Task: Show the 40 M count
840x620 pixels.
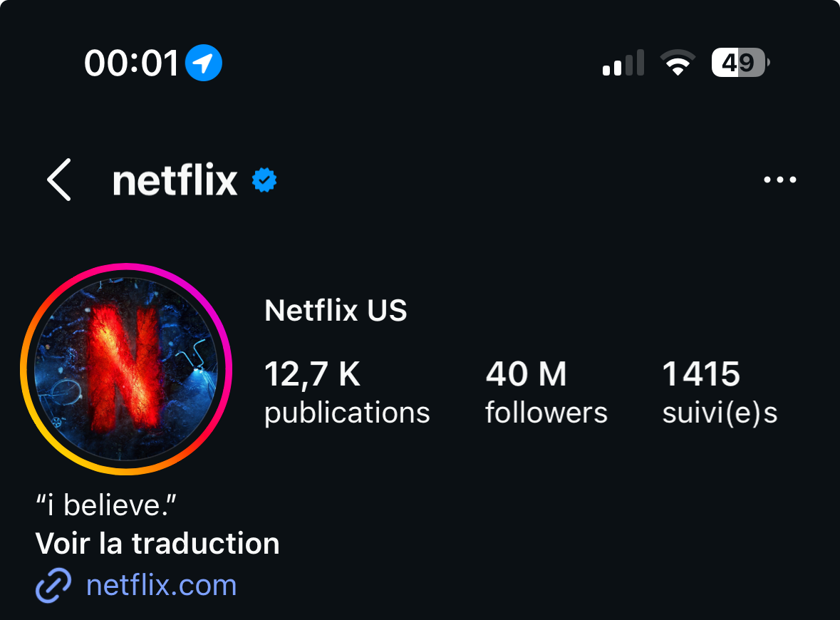Action: (x=526, y=374)
